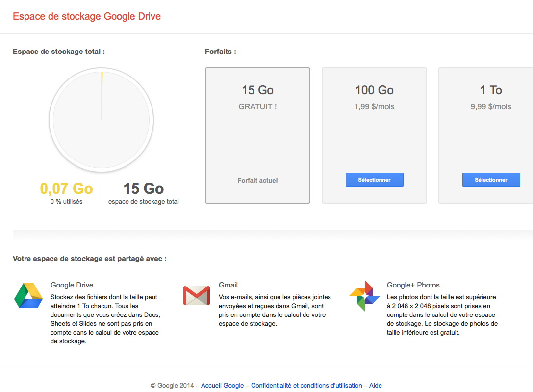533x392 pixels.
Task: Click the Gmail section heading text
Action: click(228, 285)
